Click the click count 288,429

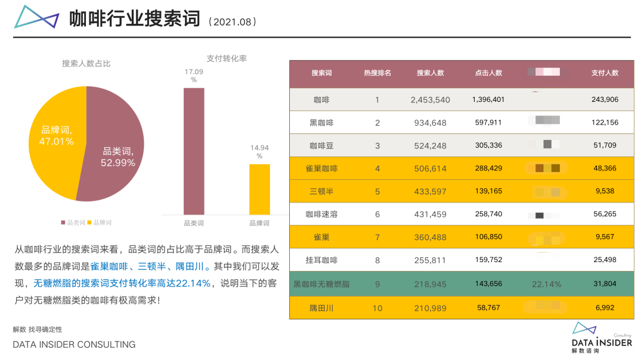click(x=488, y=168)
